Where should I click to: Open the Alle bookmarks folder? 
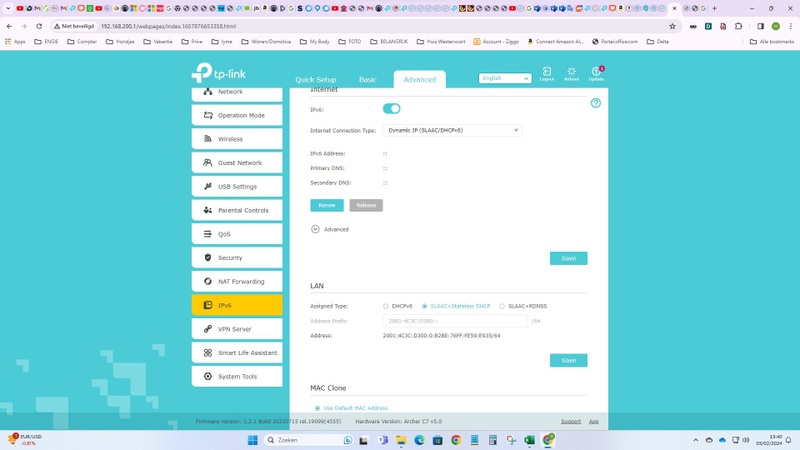(x=772, y=42)
